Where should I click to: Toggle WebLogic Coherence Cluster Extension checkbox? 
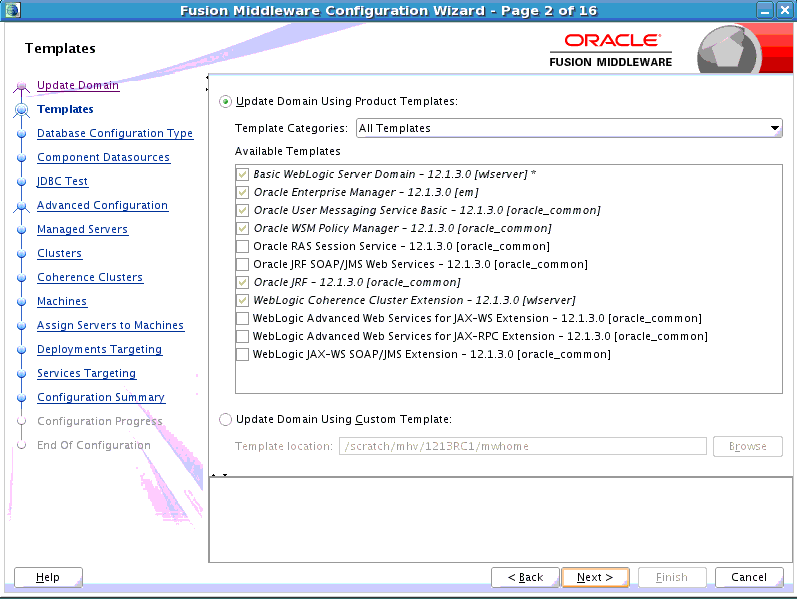[x=243, y=301]
